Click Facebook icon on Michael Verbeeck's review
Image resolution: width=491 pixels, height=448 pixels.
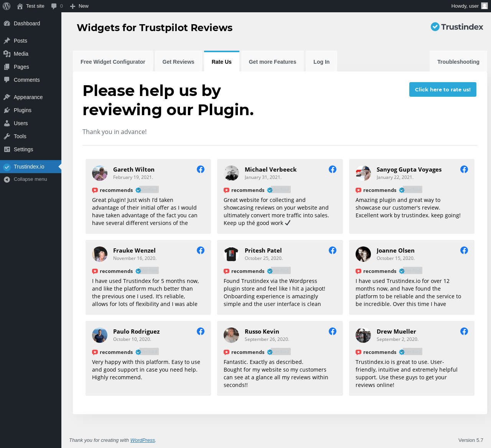333,169
